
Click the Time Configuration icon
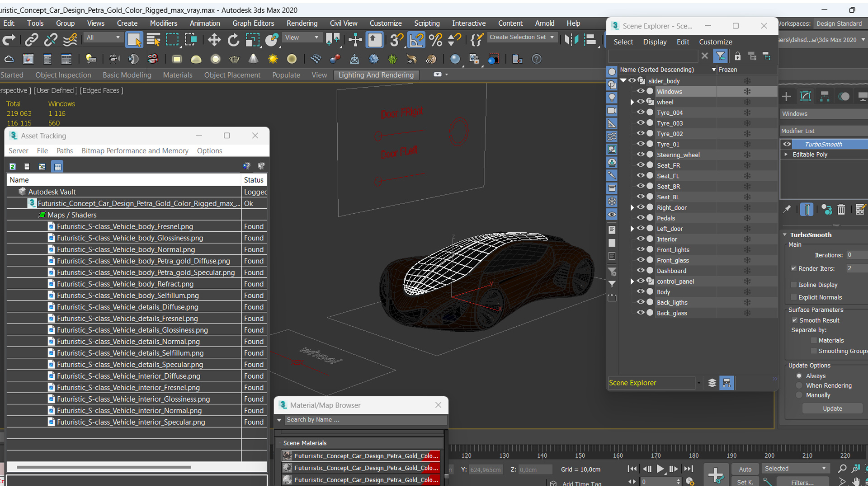coord(690,482)
